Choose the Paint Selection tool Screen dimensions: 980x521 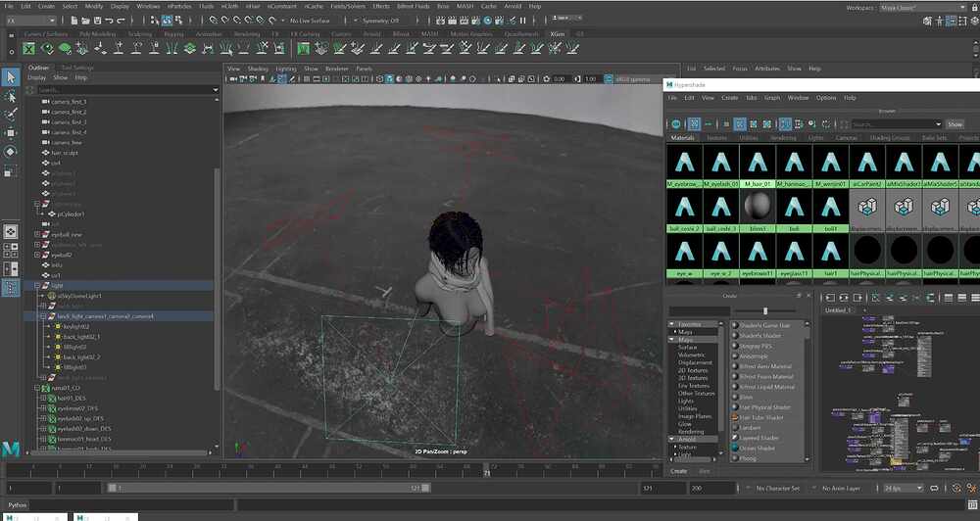tap(11, 115)
